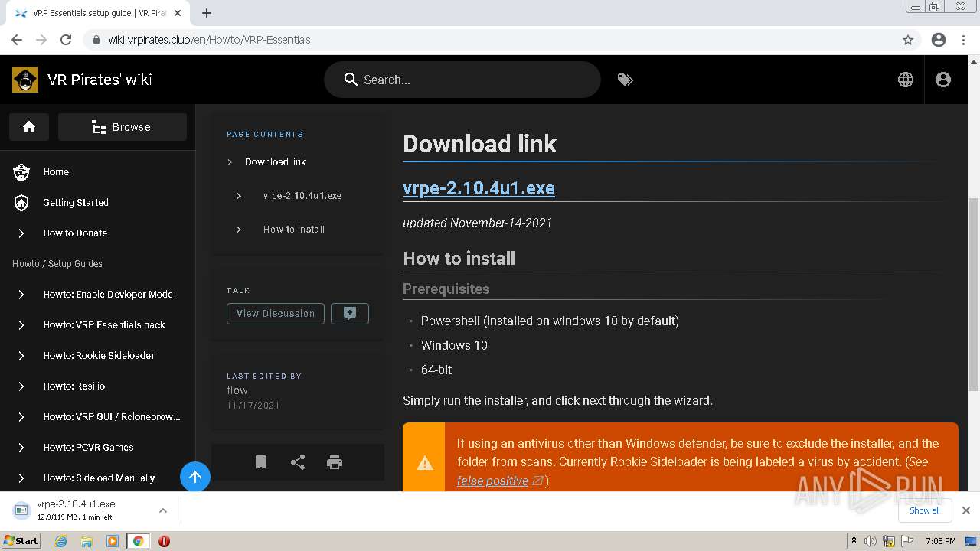Go to Howto: Sideload Manually page
The image size is (980, 551).
(99, 478)
